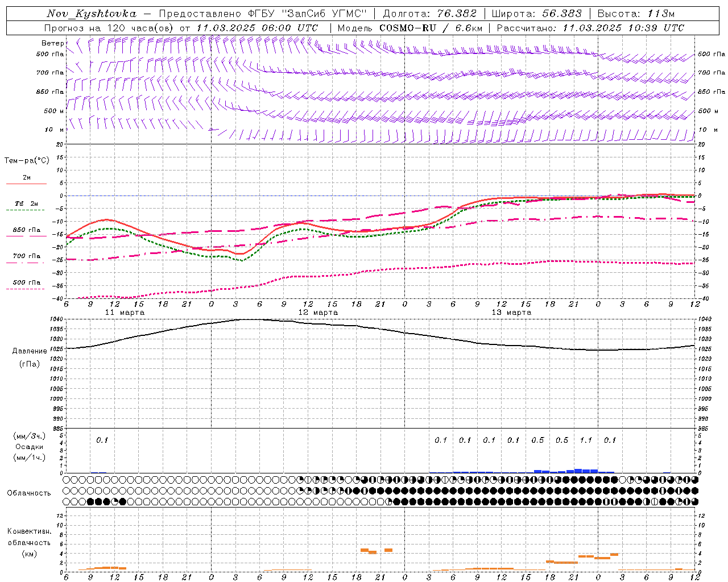
Task: Click the Осадки precipitation label
Action: [30, 447]
